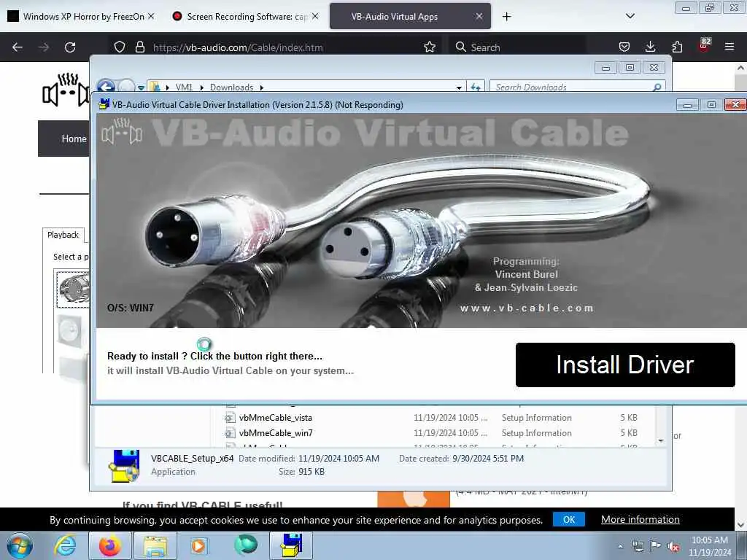747x560 pixels.
Task: Click the Firefox Search box
Action: pos(517,47)
